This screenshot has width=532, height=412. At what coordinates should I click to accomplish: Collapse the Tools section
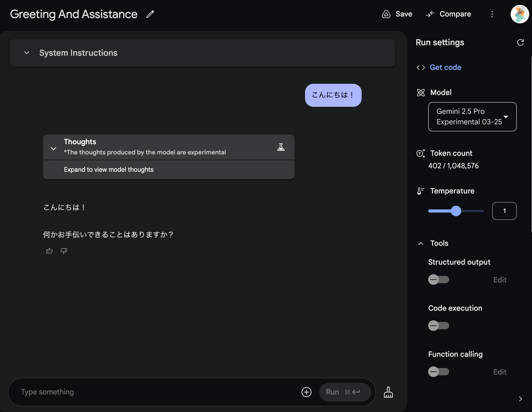421,243
